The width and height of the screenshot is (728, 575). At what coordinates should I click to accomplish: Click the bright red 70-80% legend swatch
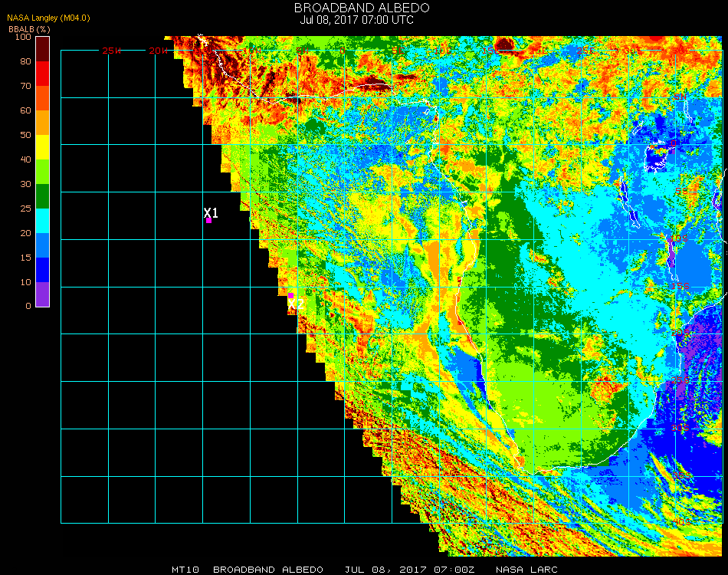click(x=43, y=74)
